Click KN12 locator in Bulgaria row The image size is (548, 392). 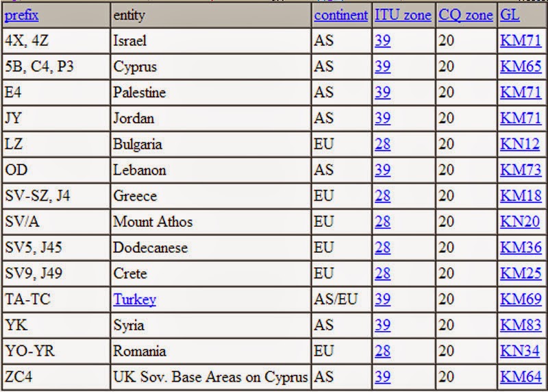click(520, 144)
